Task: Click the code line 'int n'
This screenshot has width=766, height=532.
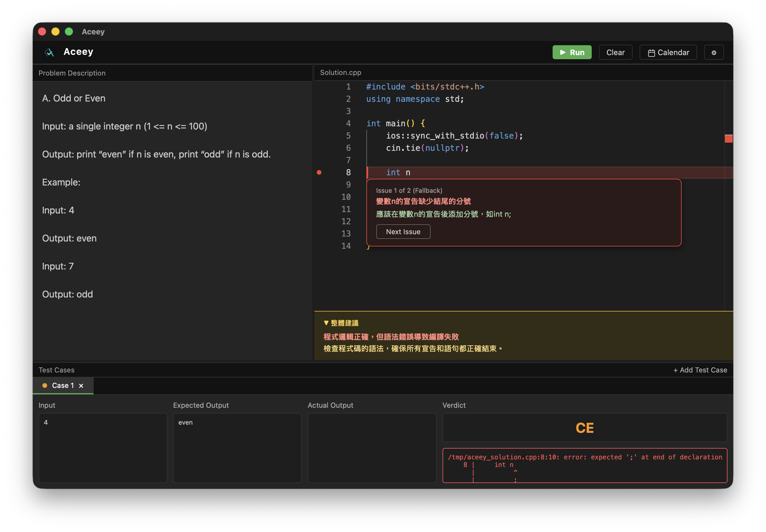Action: 398,172
